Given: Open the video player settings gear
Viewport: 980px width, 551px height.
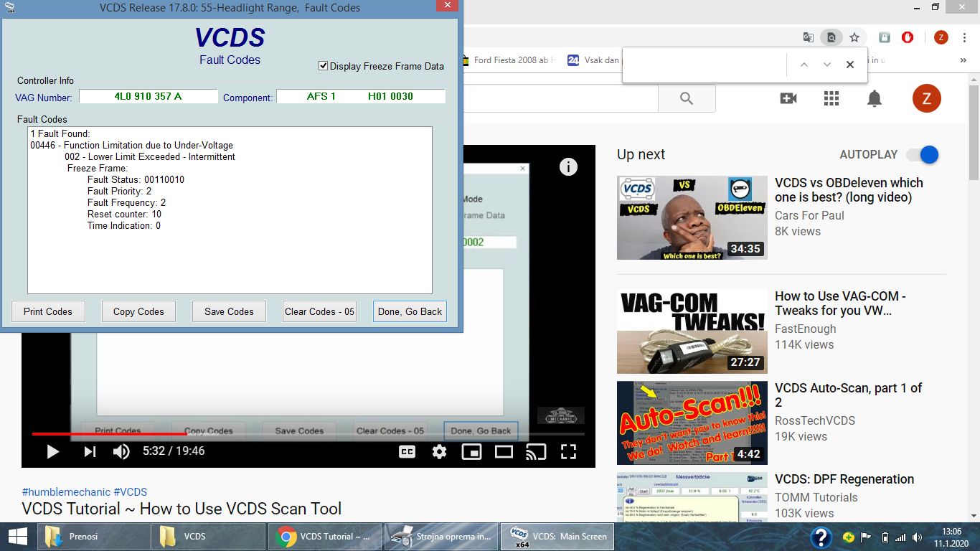Looking at the screenshot, I should 439,451.
